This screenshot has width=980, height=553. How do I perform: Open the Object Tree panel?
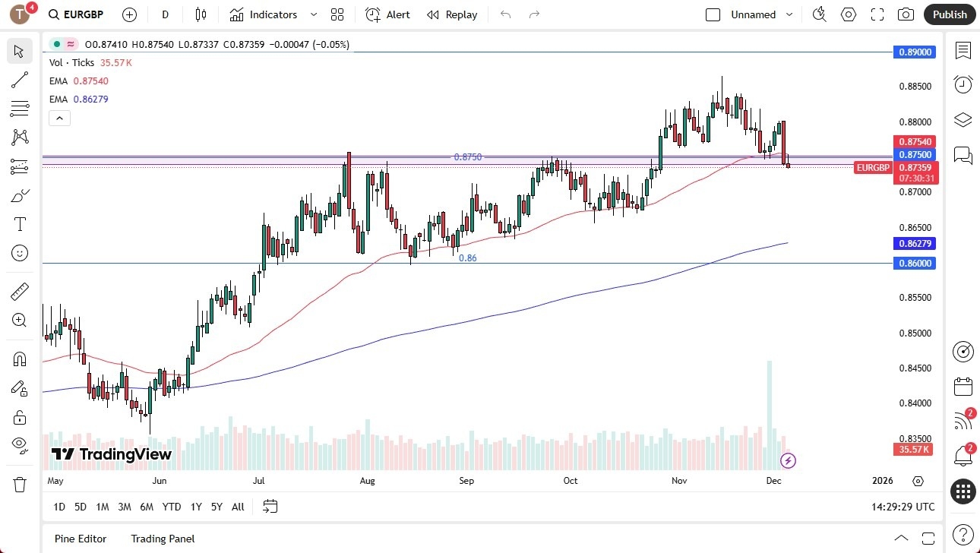coord(963,119)
